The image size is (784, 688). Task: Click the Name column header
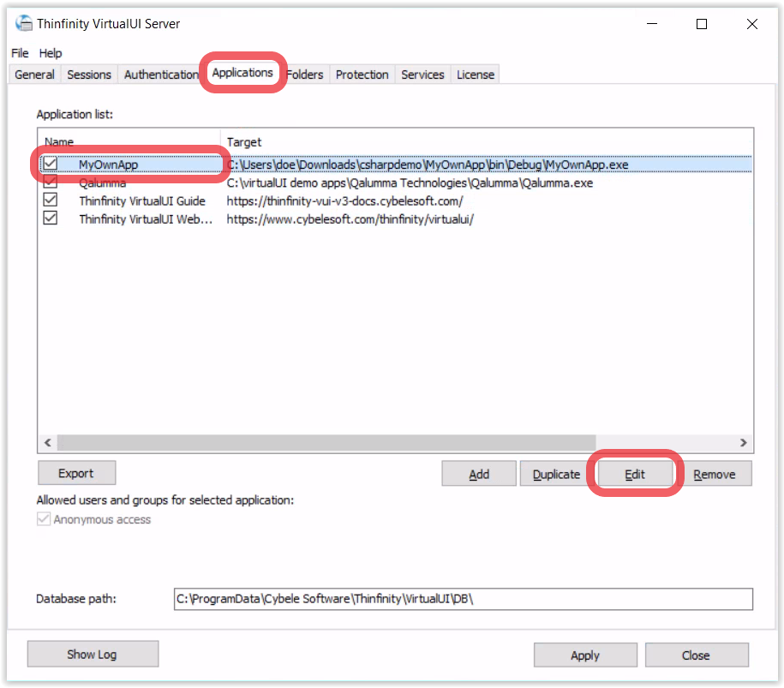tap(129, 142)
